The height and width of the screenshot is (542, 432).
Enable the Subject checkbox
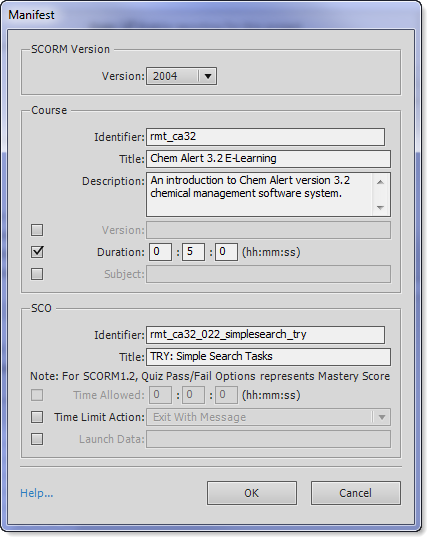click(37, 274)
